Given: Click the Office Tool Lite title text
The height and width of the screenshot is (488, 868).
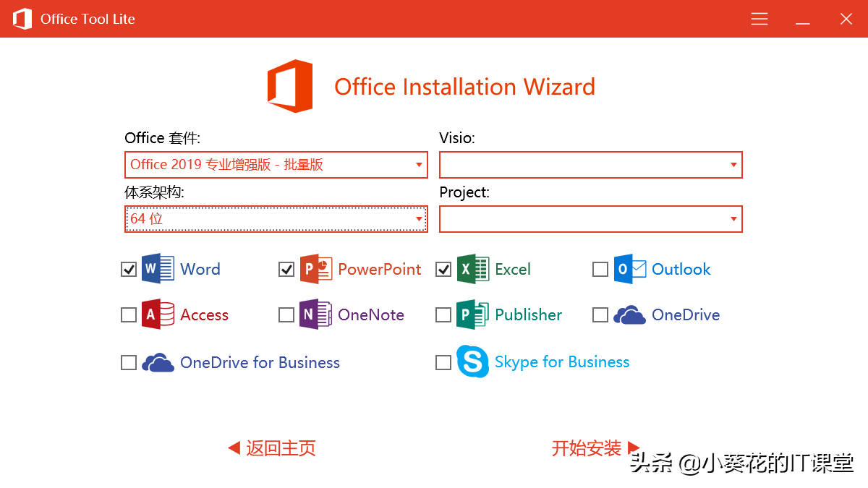Looking at the screenshot, I should (x=88, y=19).
